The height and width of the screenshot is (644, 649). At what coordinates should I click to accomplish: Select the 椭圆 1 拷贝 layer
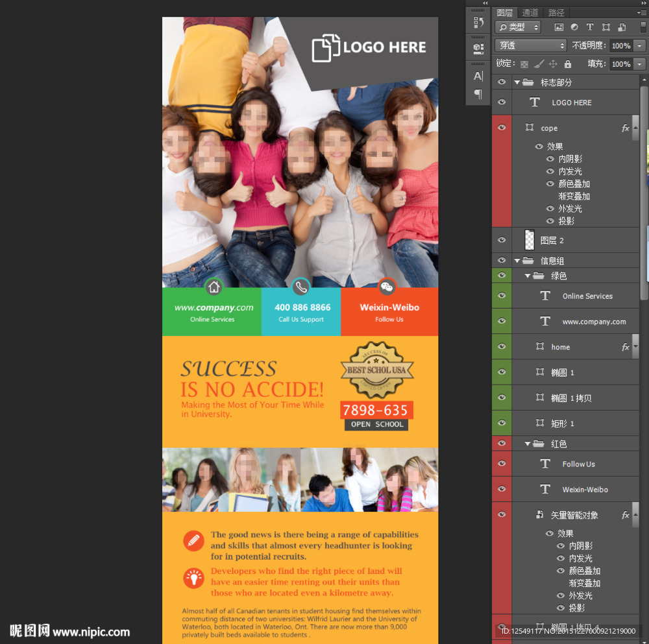coord(575,398)
